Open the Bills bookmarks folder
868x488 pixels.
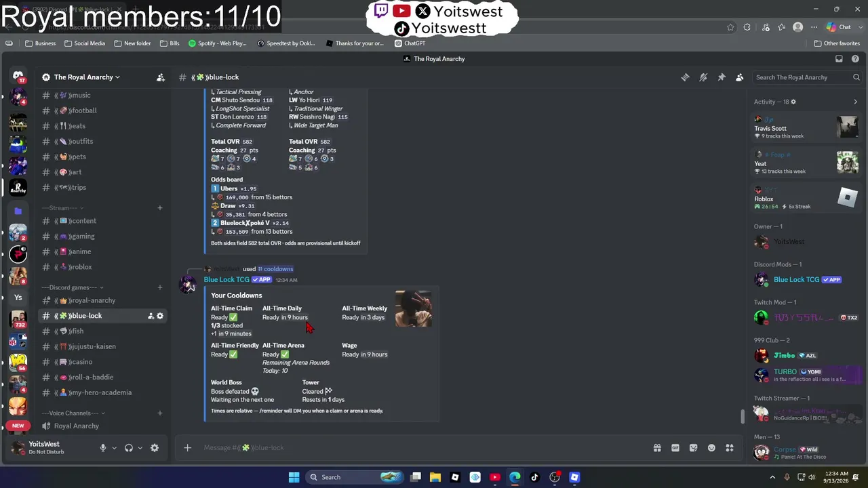tap(170, 43)
